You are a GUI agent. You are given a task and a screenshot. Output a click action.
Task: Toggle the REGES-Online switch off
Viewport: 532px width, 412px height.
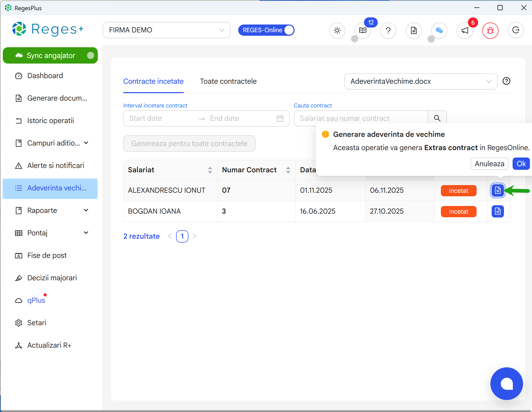pos(289,30)
